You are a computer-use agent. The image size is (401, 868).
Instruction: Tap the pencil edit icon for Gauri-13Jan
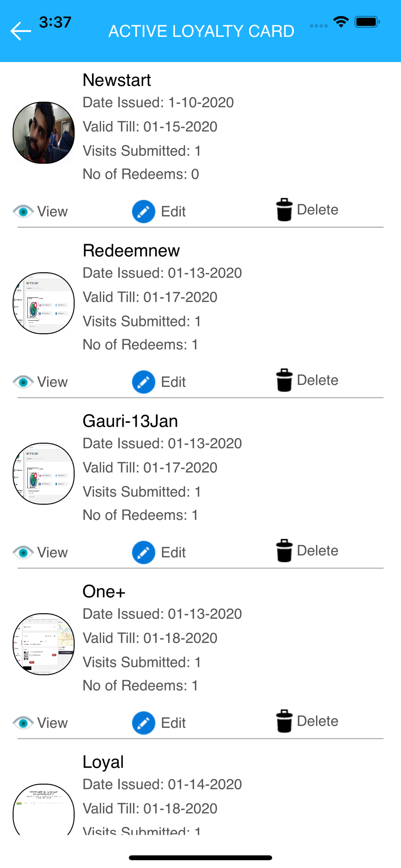pyautogui.click(x=144, y=552)
